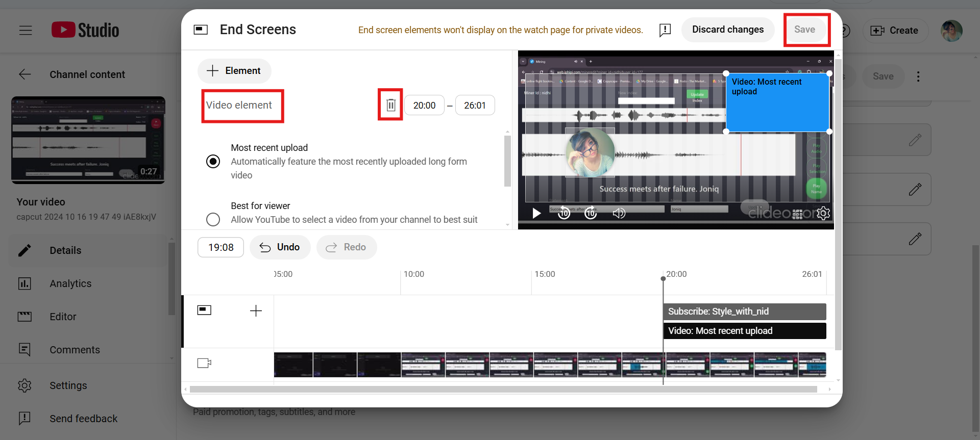
Task: Click the plus icon in end screen track
Action: [256, 311]
